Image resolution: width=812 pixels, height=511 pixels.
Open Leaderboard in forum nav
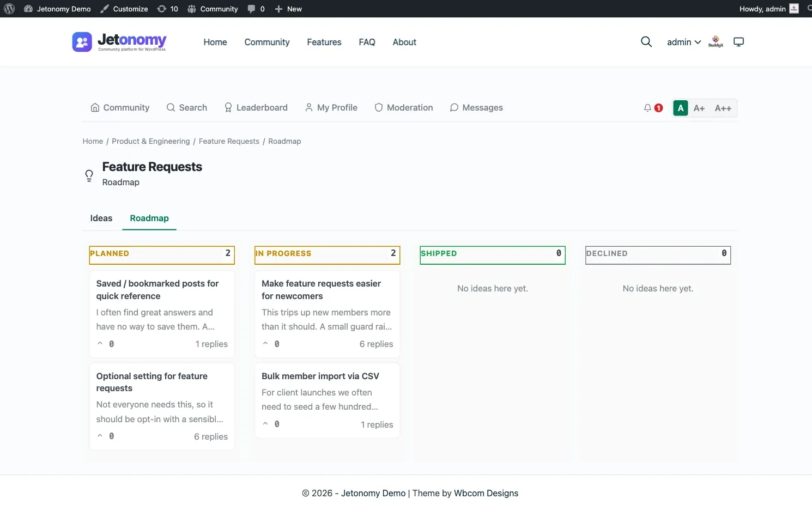point(256,108)
